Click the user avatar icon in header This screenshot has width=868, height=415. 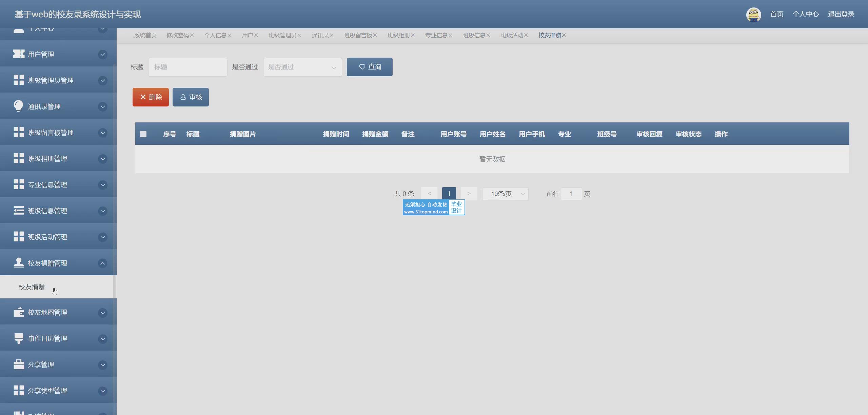tap(753, 14)
